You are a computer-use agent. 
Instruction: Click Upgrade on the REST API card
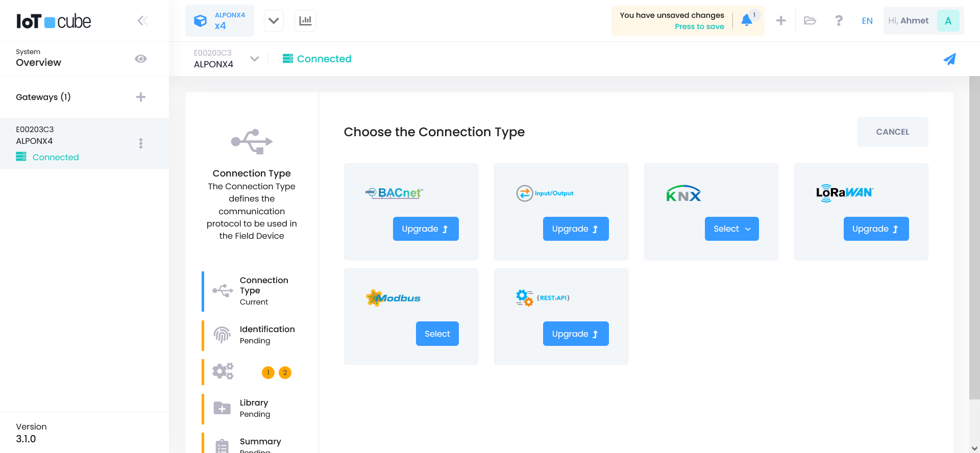click(x=576, y=334)
